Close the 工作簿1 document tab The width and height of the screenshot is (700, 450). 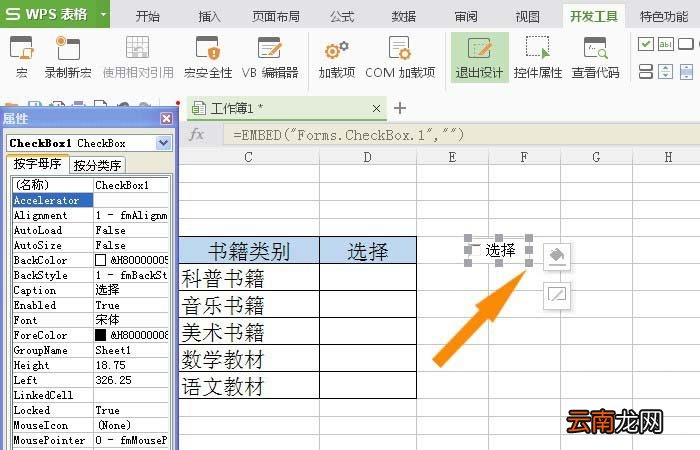tap(376, 108)
